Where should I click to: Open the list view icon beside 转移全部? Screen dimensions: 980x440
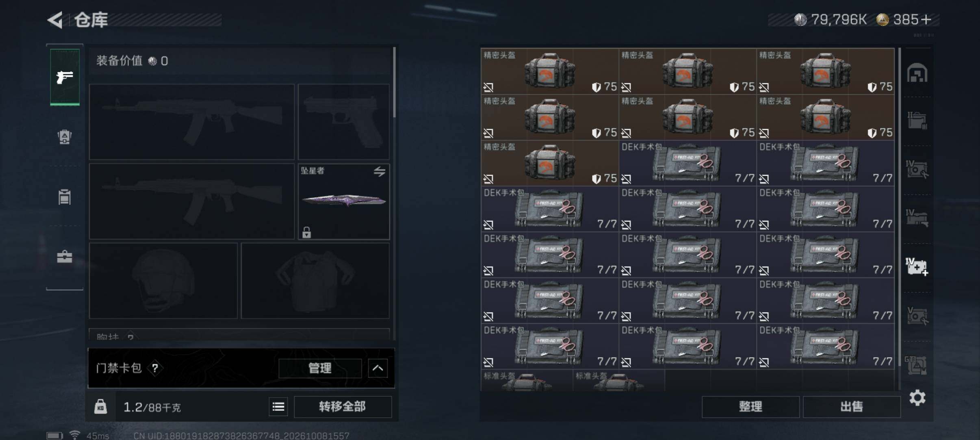[278, 407]
